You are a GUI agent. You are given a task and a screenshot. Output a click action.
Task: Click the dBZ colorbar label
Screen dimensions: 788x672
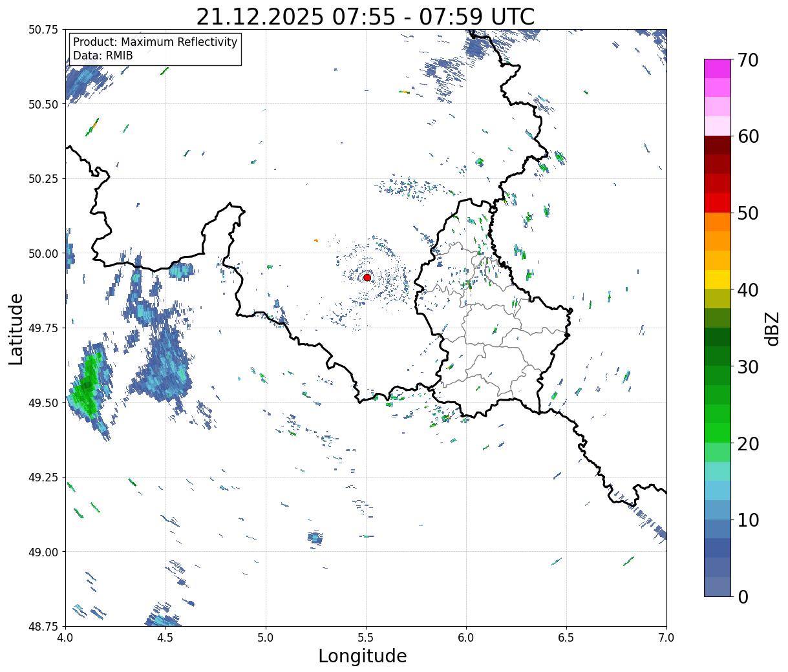tap(772, 328)
